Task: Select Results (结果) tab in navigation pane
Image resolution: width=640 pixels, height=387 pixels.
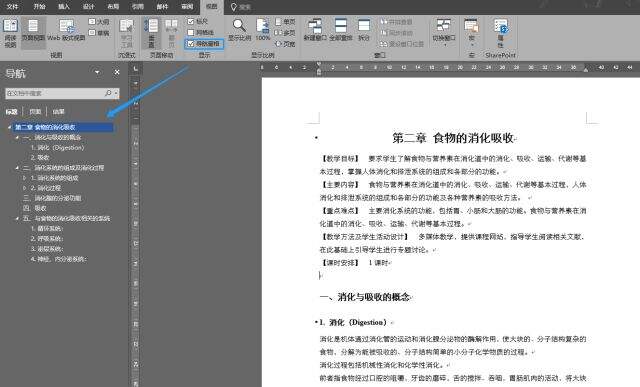Action: pyautogui.click(x=58, y=111)
